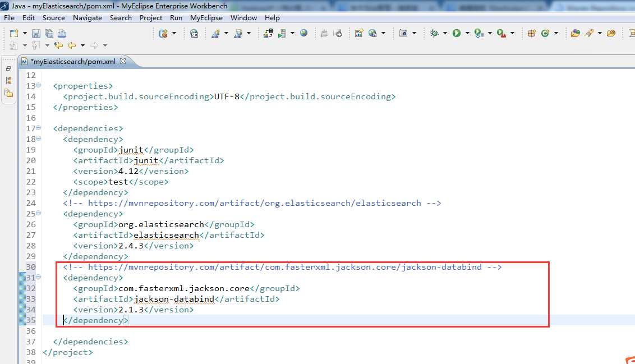Screen dimensions: 635x364
Task: Click the flashlight Search toolbar icon
Action: [590, 33]
